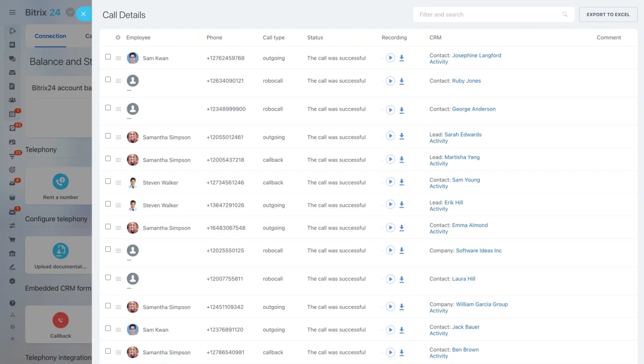The height and width of the screenshot is (364, 644).
Task: Check the +13647291026 Steven Walker row
Action: point(108,203)
